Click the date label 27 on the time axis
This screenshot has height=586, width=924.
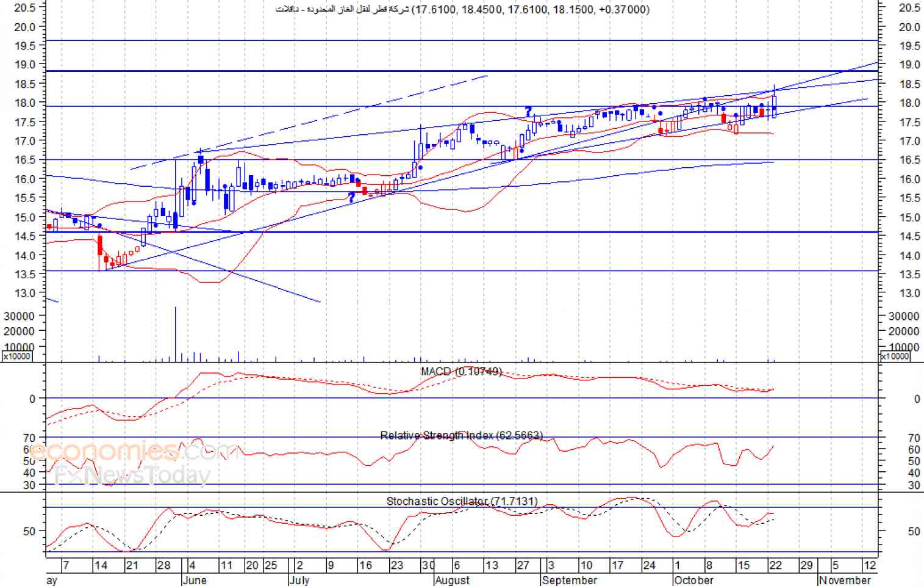pos(523,565)
